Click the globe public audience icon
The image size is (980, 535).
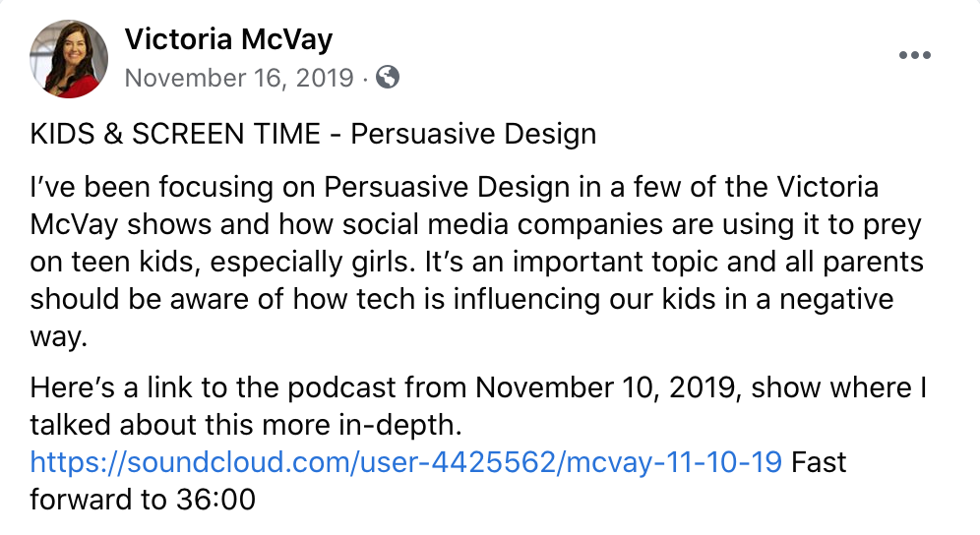388,78
